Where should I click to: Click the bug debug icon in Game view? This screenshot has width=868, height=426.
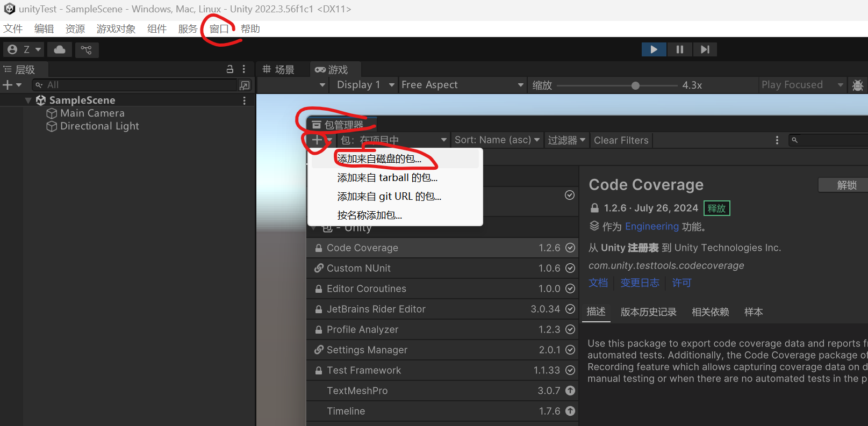(858, 85)
